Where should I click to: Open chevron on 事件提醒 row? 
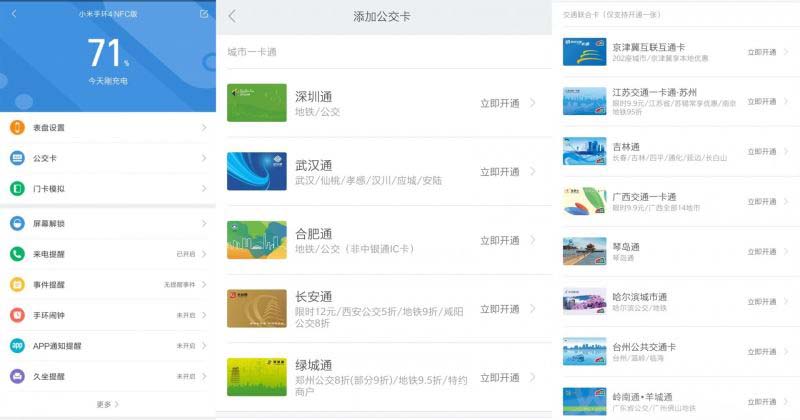(204, 285)
